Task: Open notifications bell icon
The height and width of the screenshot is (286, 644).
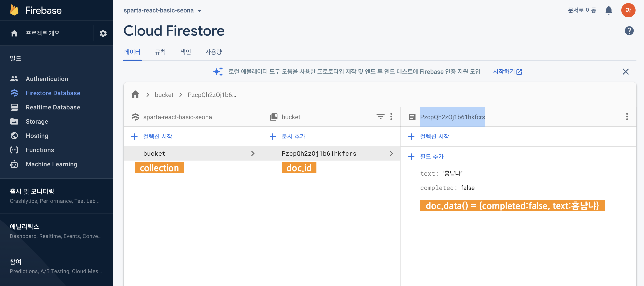Action: (x=608, y=10)
